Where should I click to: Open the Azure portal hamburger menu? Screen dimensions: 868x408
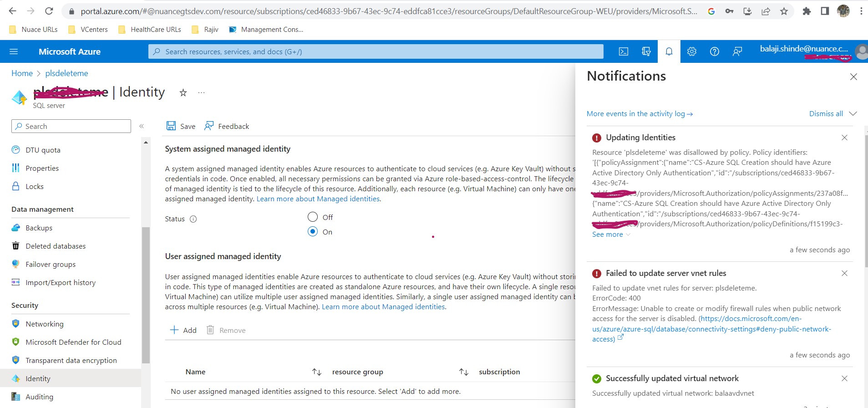(x=14, y=51)
